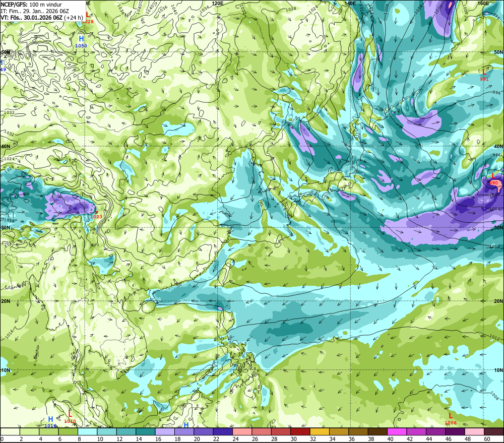Click the 40N label on right edge
The width and height of the screenshot is (504, 443).
pos(498,147)
